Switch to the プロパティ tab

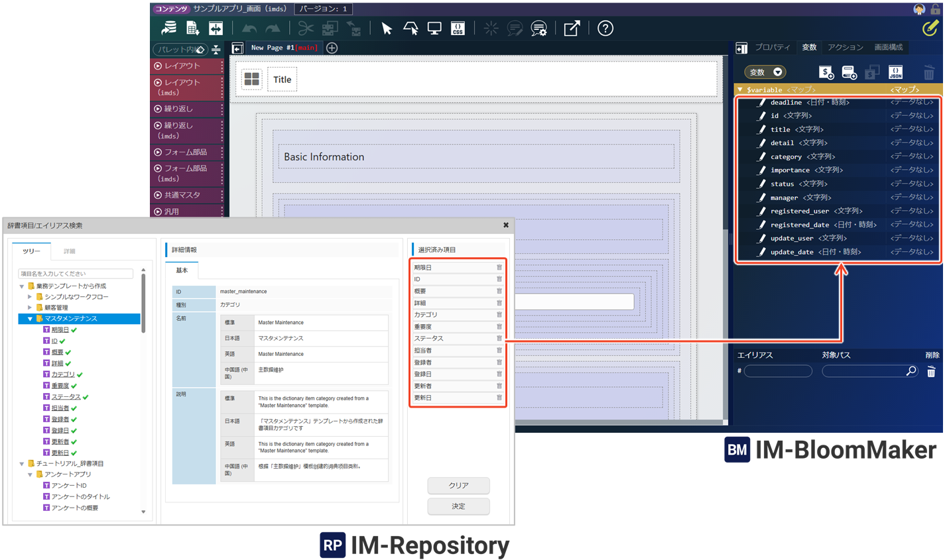[772, 48]
